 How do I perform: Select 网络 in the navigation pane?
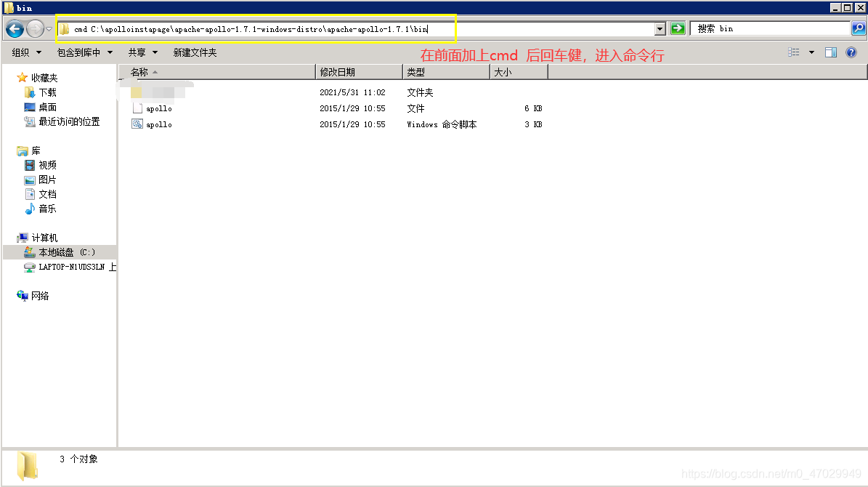(x=40, y=296)
